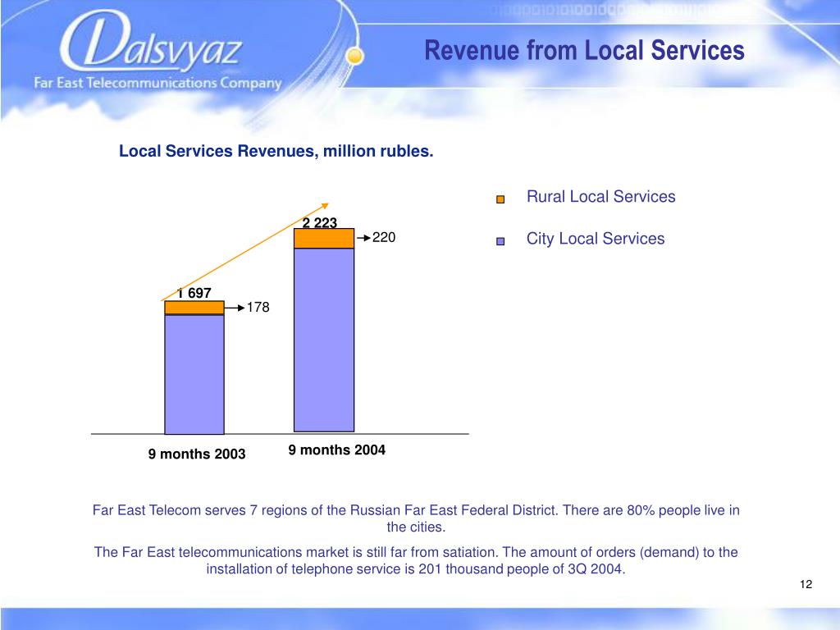Select the 'Rural Local Services' legend label
This screenshot has height=630, width=840.
pyautogui.click(x=600, y=197)
